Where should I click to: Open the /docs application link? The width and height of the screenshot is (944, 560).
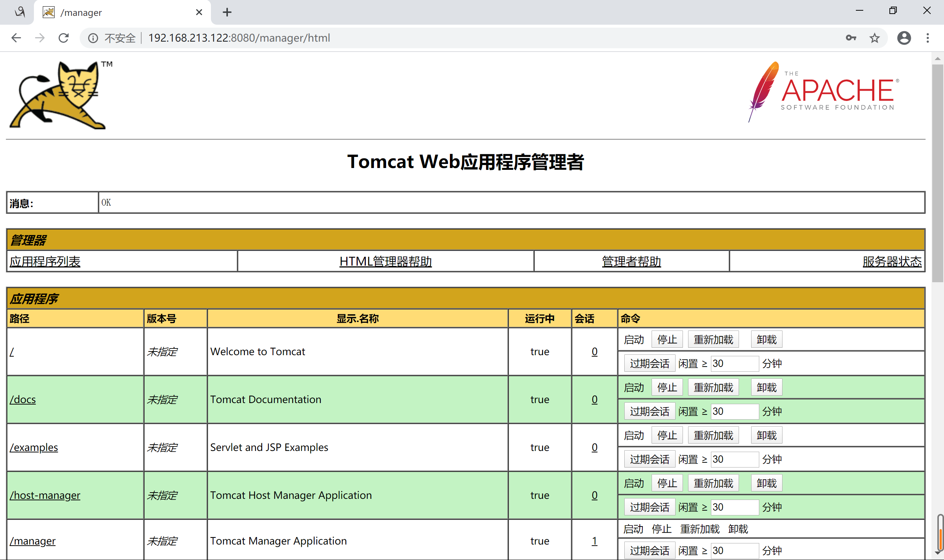coord(22,399)
